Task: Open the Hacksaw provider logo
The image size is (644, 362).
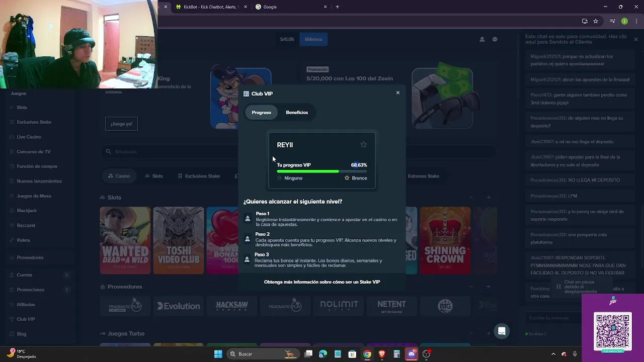Action: (x=232, y=306)
